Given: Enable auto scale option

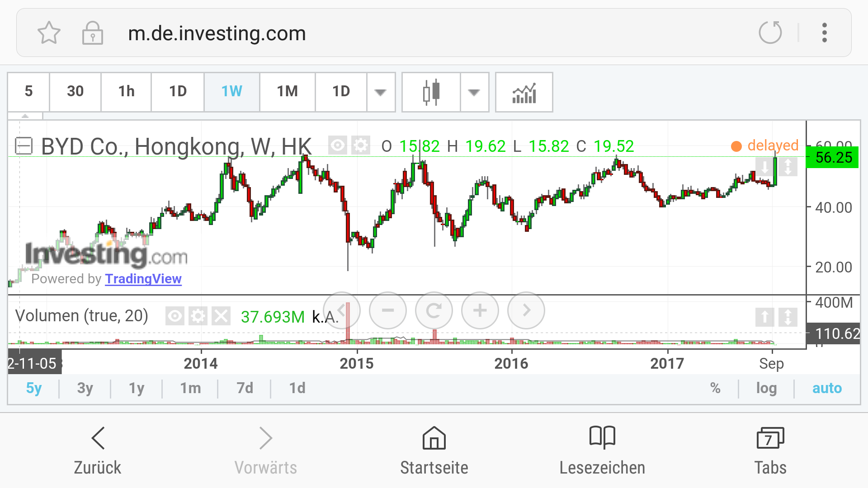Looking at the screenshot, I should point(826,388).
